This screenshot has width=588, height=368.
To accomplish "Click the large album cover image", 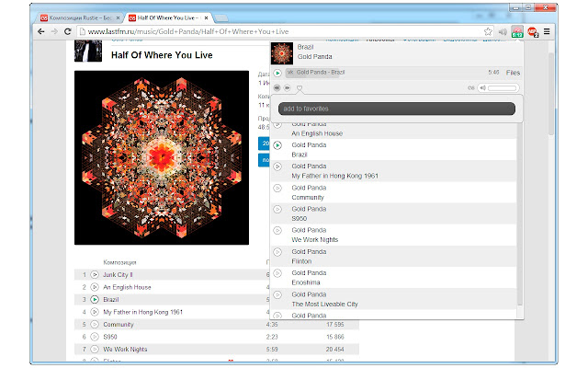I will [162, 157].
